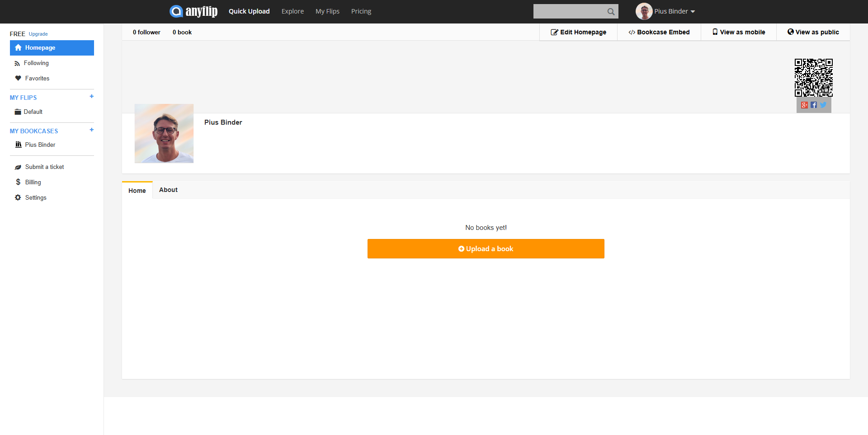This screenshot has height=435, width=868.
Task: Share profile via Twitter icon
Action: point(823,105)
